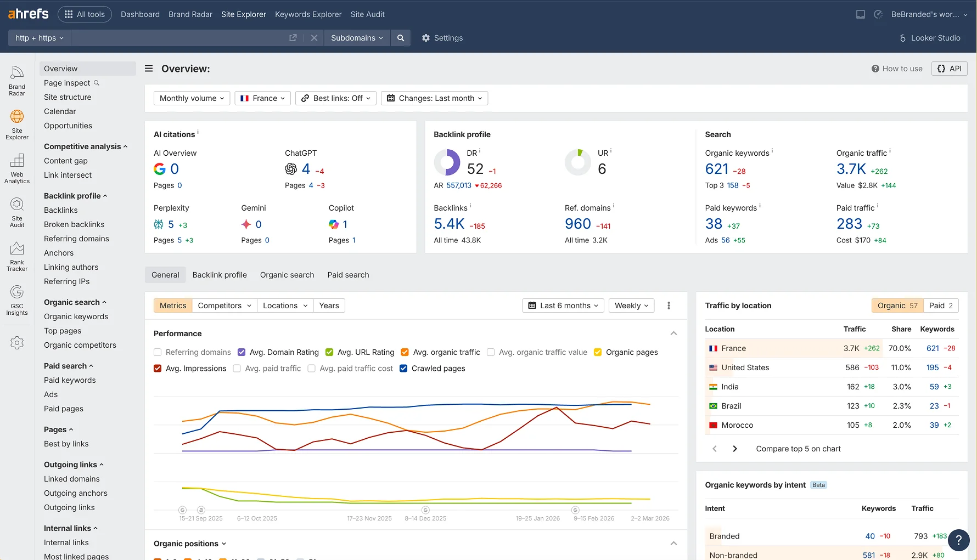Click the help question mark bubble
The width and height of the screenshot is (977, 560).
click(x=958, y=540)
